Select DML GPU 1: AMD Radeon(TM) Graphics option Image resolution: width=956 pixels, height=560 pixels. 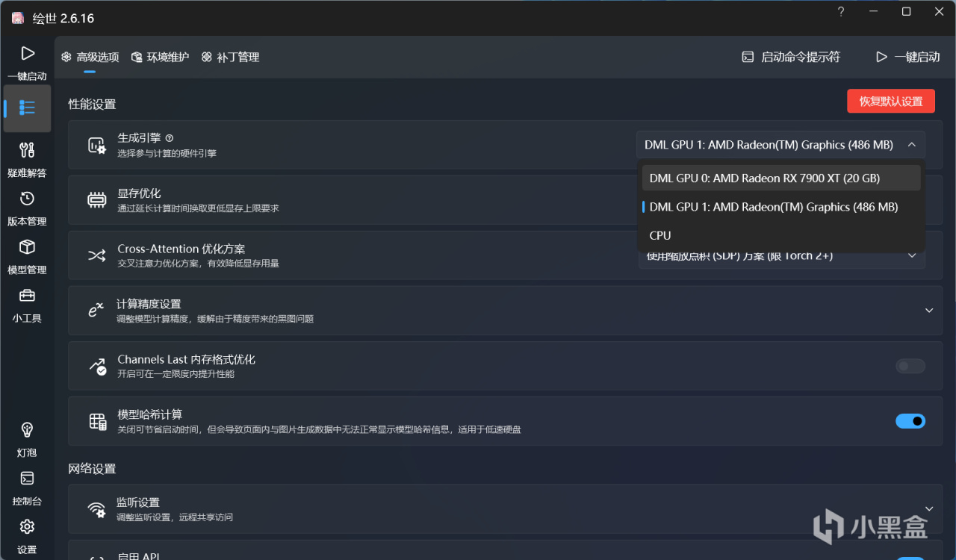tap(781, 207)
